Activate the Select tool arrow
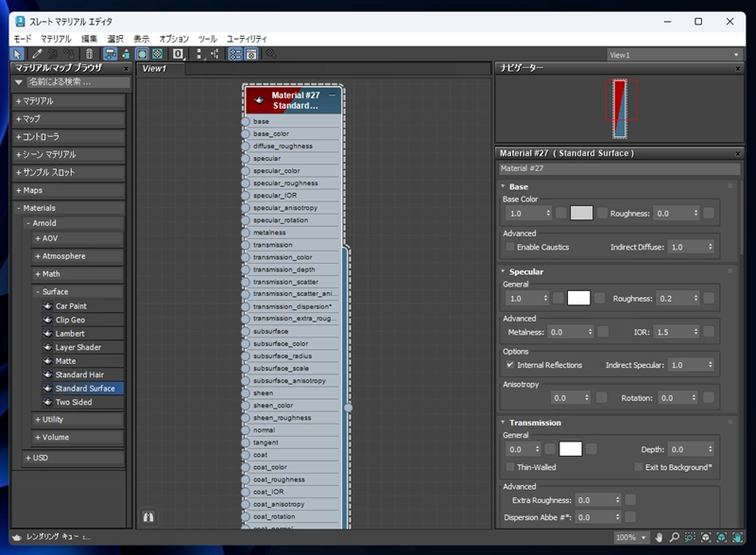This screenshot has height=555, width=756. click(17, 54)
